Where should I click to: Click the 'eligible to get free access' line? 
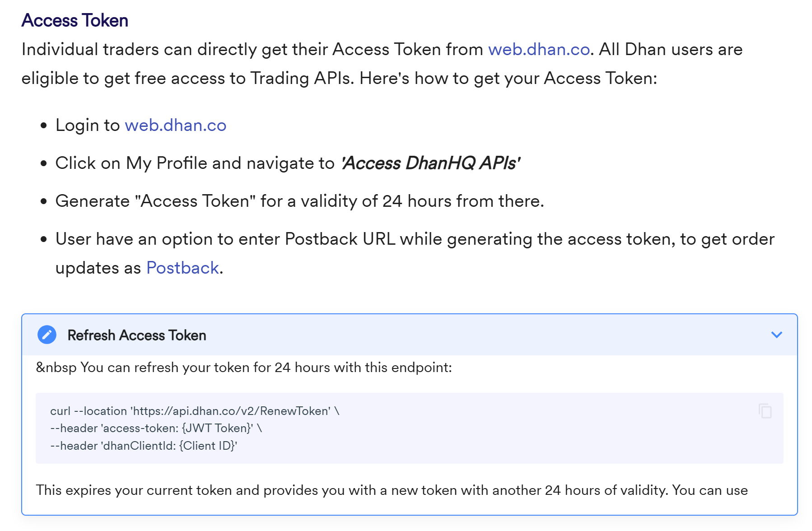pos(339,78)
